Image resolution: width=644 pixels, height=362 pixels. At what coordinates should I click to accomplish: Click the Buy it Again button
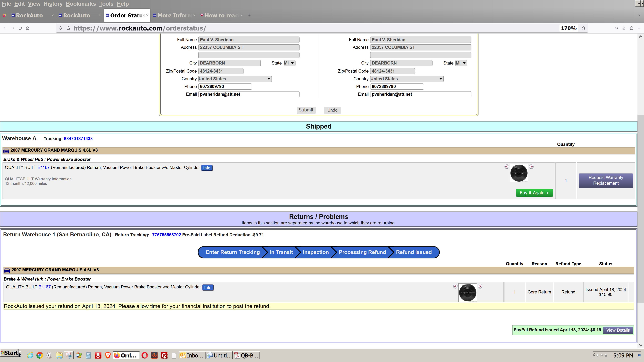click(x=534, y=193)
